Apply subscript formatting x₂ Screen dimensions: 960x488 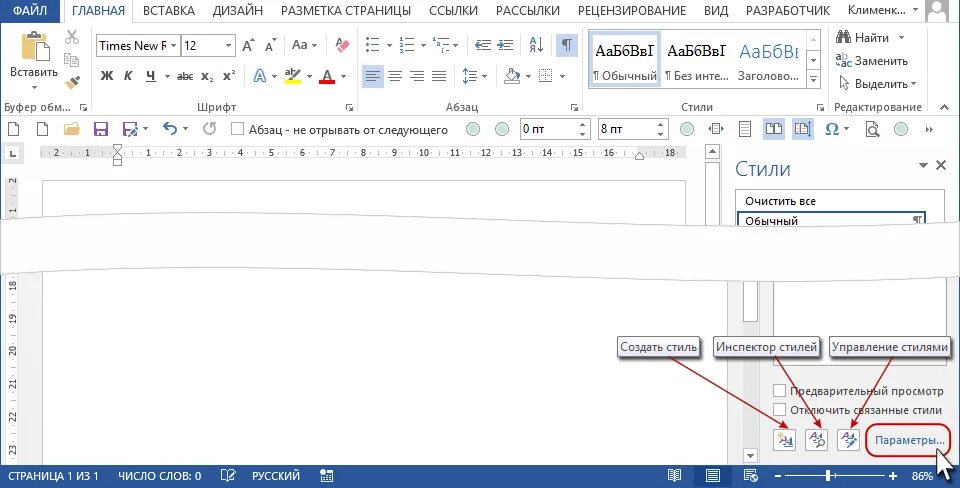207,77
